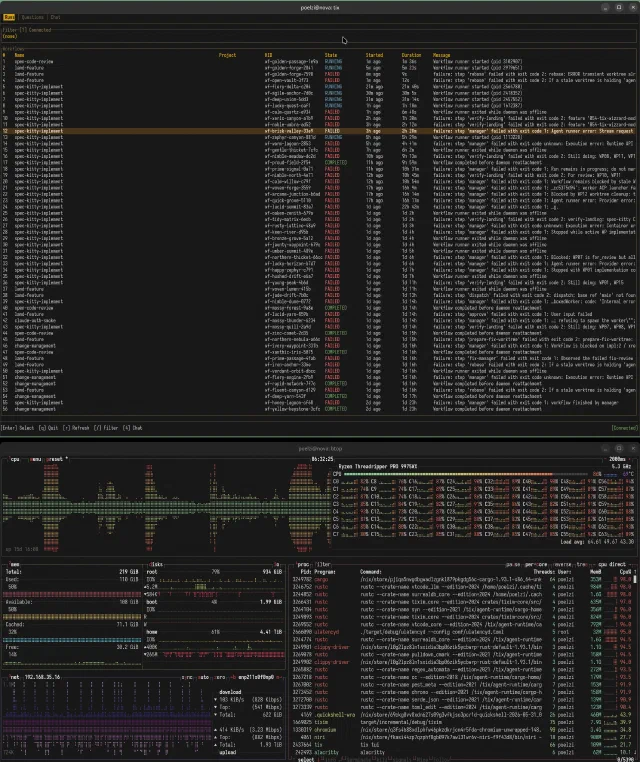This screenshot has width=640, height=762.
Task: Click the overall CPU usage meter bar
Action: click(x=467, y=474)
